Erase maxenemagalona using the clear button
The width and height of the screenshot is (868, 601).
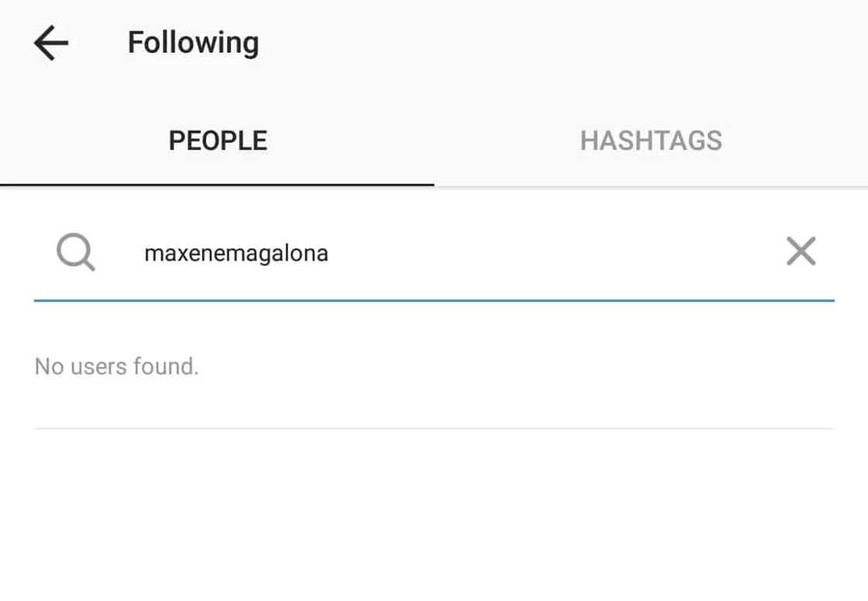point(801,252)
